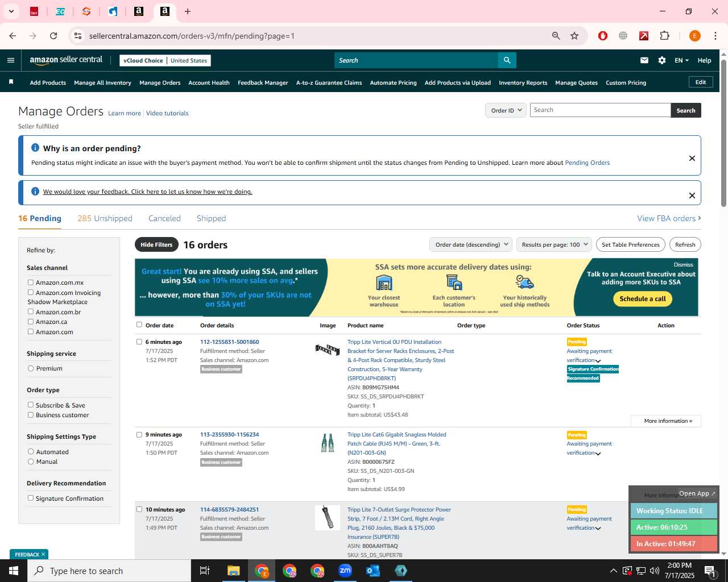728x582 pixels.
Task: Open View FBA orders link
Action: pos(669,218)
